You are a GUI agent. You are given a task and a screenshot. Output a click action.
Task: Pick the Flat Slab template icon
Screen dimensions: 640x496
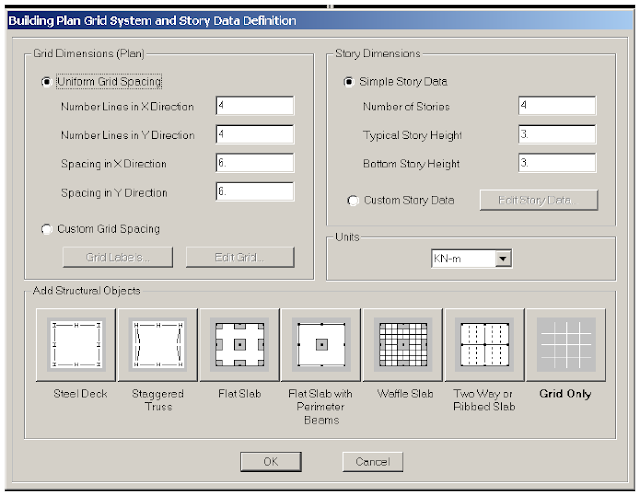[x=239, y=345]
